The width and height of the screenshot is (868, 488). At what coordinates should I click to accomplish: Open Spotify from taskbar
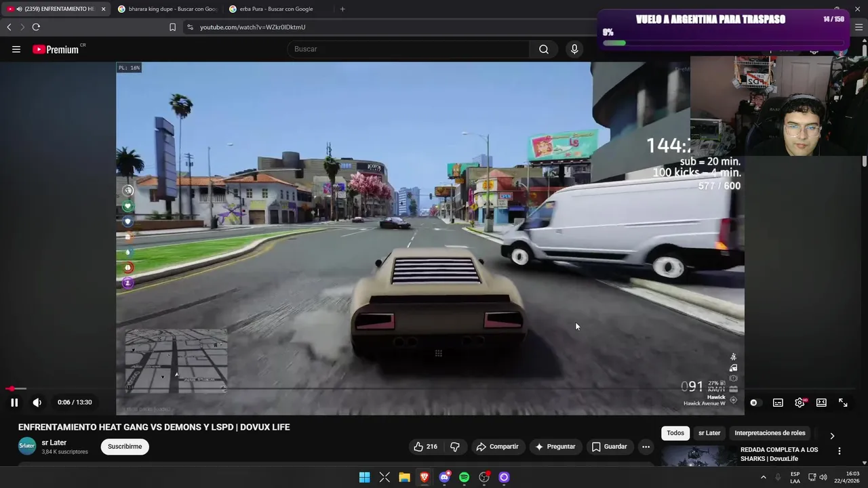click(464, 477)
